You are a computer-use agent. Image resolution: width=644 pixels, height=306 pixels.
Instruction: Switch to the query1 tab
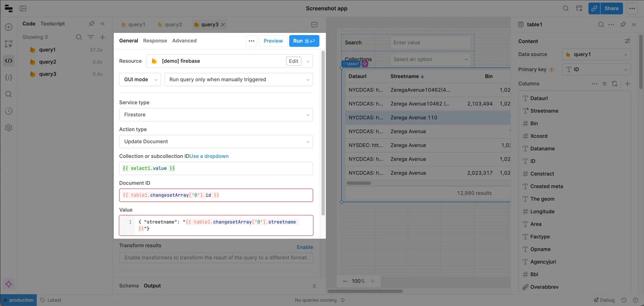point(133,25)
